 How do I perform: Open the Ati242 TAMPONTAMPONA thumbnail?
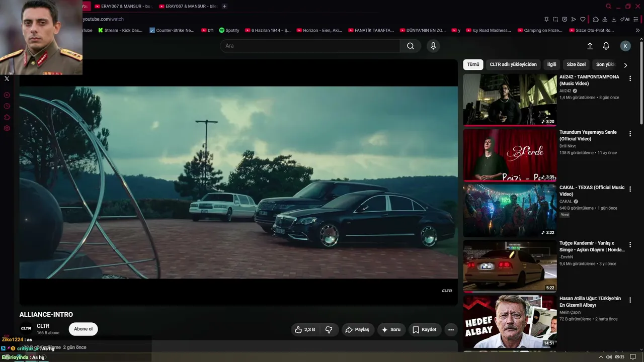click(x=510, y=100)
